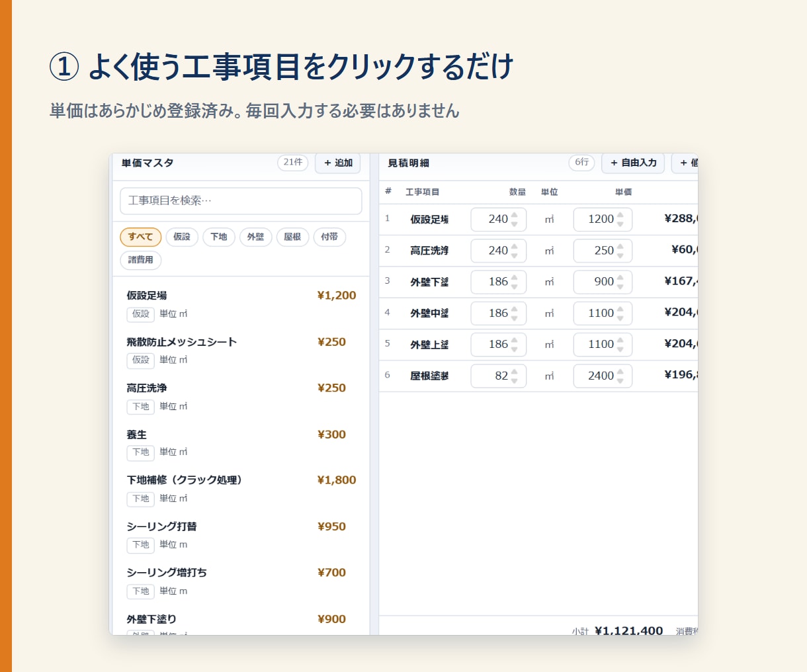Select the 付帯 category filter chip

click(329, 237)
